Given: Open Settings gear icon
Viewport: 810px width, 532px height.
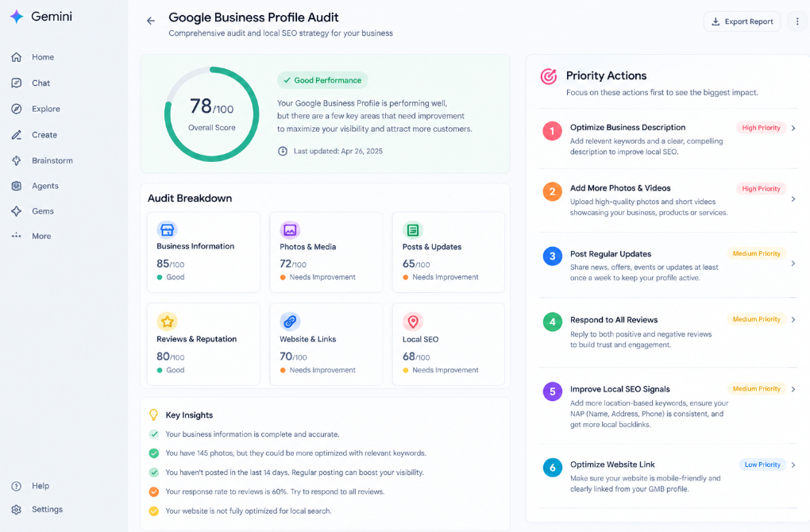Looking at the screenshot, I should (17, 510).
